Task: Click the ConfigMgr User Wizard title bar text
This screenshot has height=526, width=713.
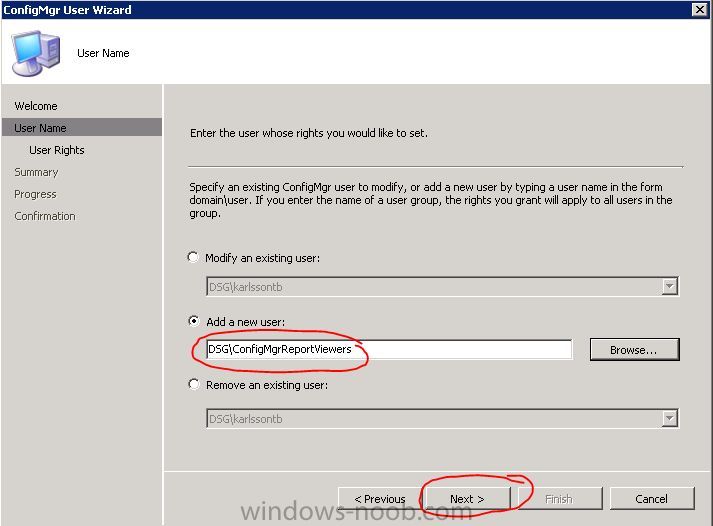Action: [67, 10]
